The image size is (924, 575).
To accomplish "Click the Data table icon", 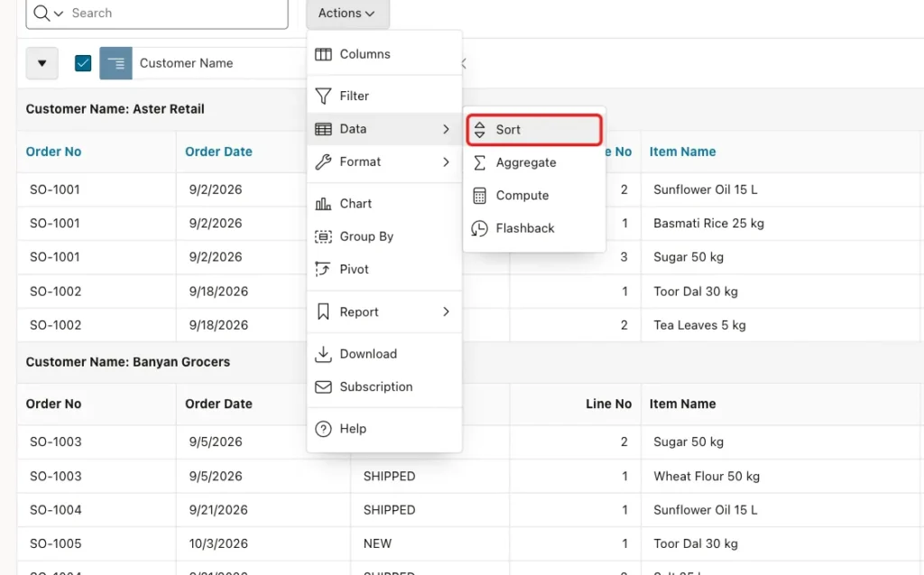I will [x=323, y=129].
